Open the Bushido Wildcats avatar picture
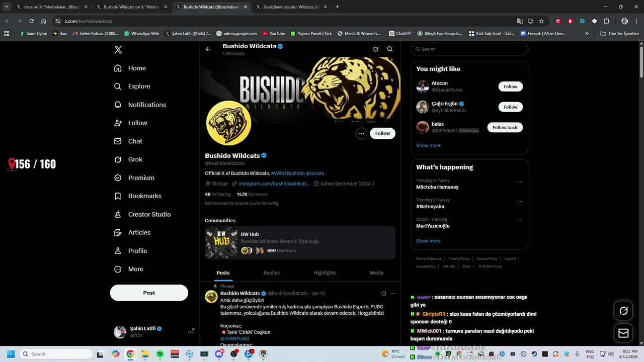This screenshot has height=362, width=644. tap(228, 123)
